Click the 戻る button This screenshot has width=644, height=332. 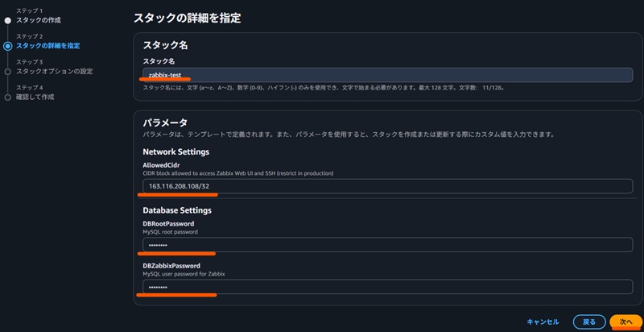[x=589, y=322]
